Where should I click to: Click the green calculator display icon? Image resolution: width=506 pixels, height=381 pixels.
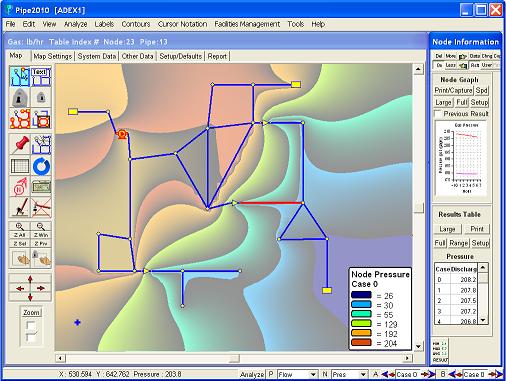41,186
